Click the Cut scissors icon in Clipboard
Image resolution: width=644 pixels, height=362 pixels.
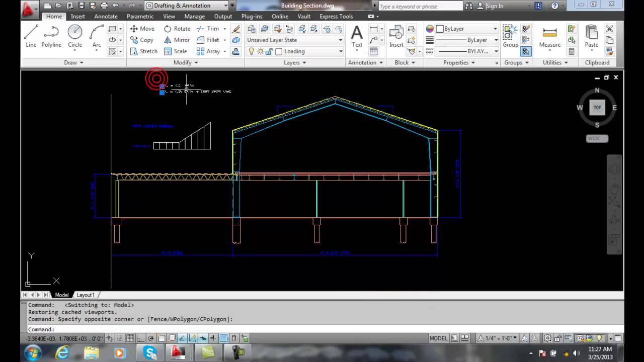[x=609, y=29]
